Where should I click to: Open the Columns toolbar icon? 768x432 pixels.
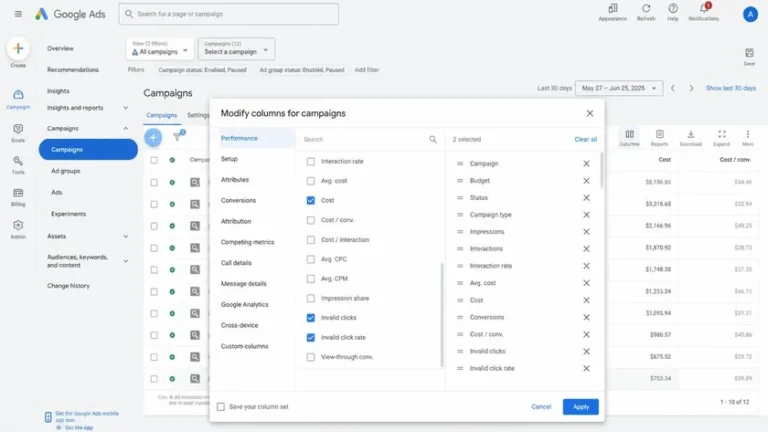pos(629,134)
